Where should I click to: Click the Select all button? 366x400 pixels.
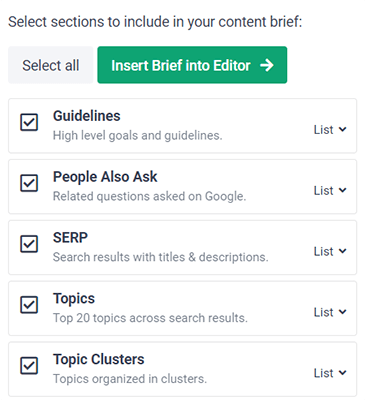pos(51,65)
